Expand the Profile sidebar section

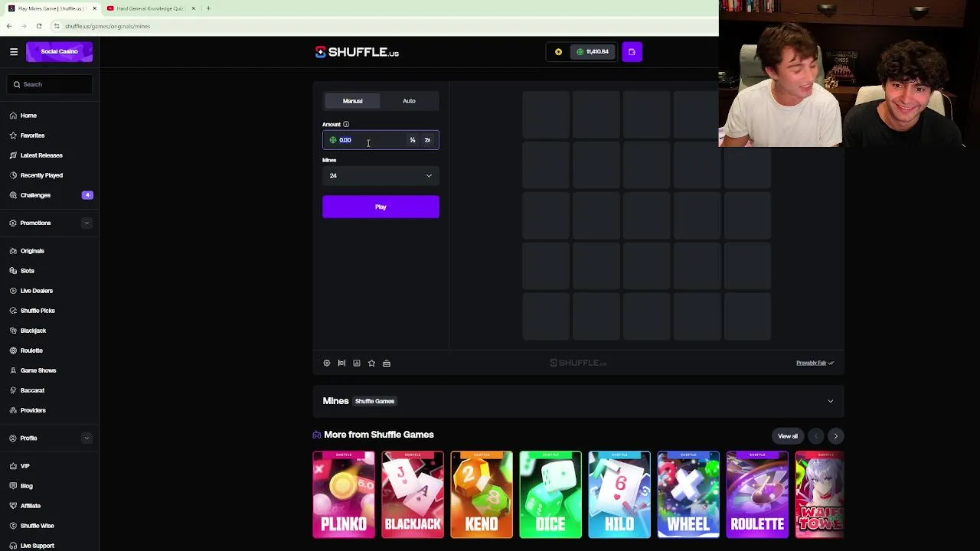(x=87, y=439)
